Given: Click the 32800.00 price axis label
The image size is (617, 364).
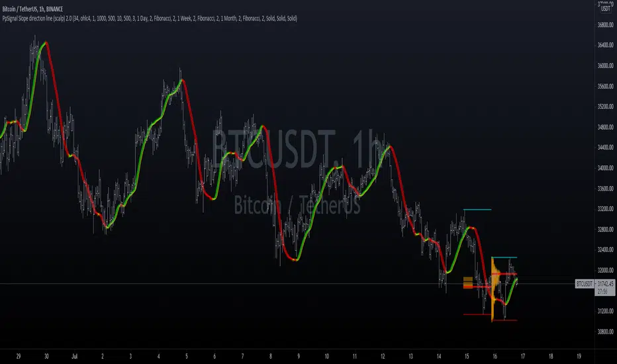Looking at the screenshot, I should click(605, 230).
